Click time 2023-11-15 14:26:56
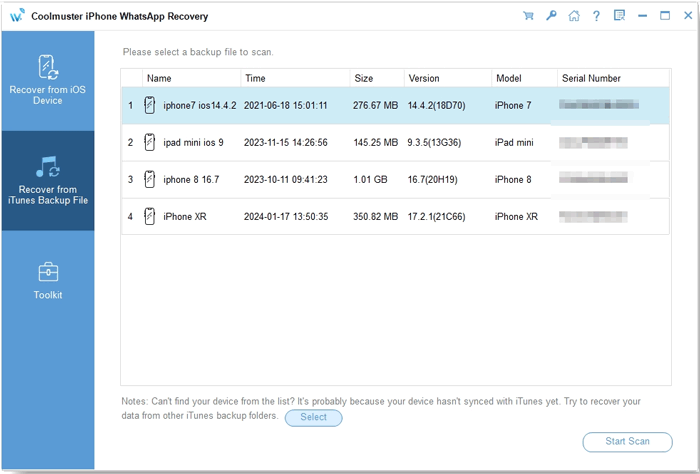Viewport: 700px width, 474px height. (285, 142)
